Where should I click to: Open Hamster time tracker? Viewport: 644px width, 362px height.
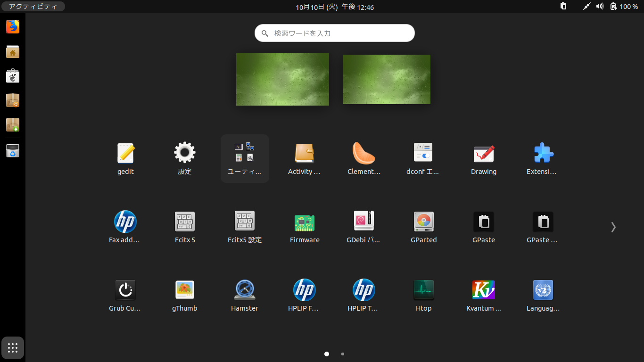click(245, 296)
